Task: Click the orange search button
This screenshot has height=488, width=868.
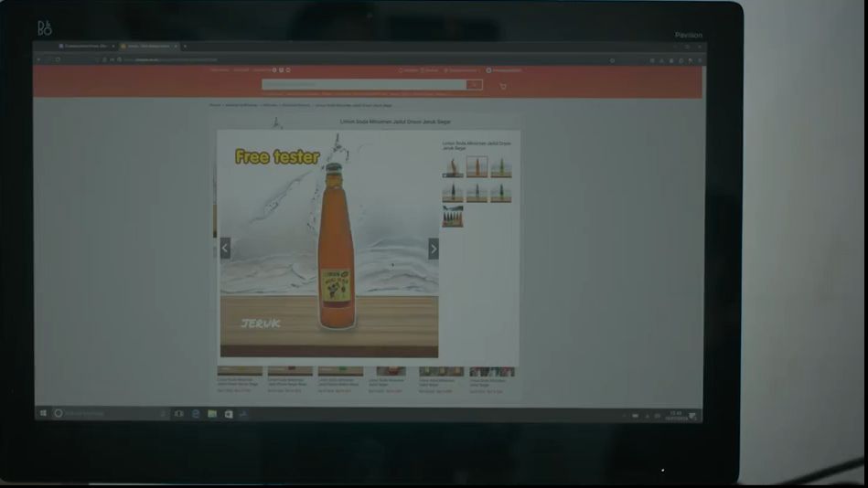Action: (x=474, y=85)
